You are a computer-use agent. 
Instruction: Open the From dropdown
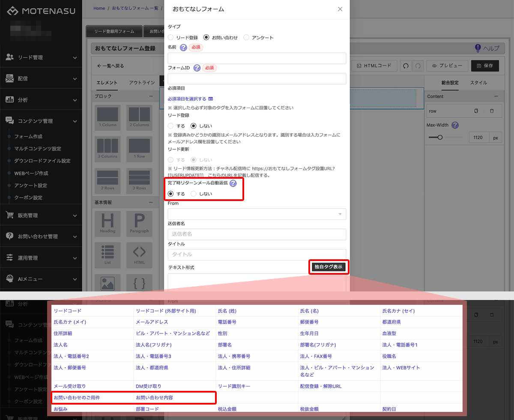pyautogui.click(x=257, y=214)
